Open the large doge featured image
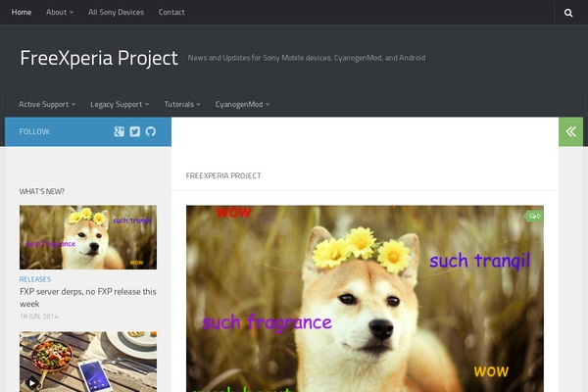 [x=365, y=299]
